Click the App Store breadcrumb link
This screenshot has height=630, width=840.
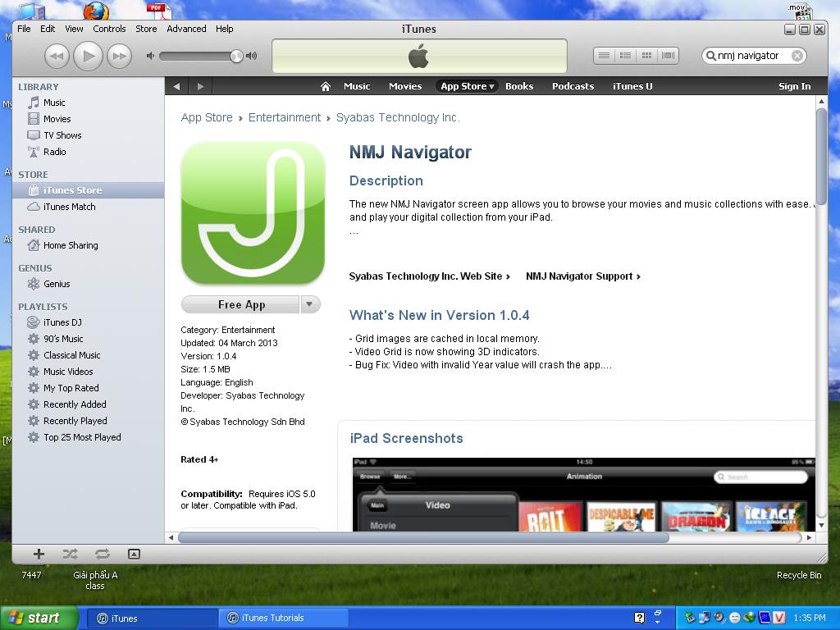pyautogui.click(x=207, y=118)
